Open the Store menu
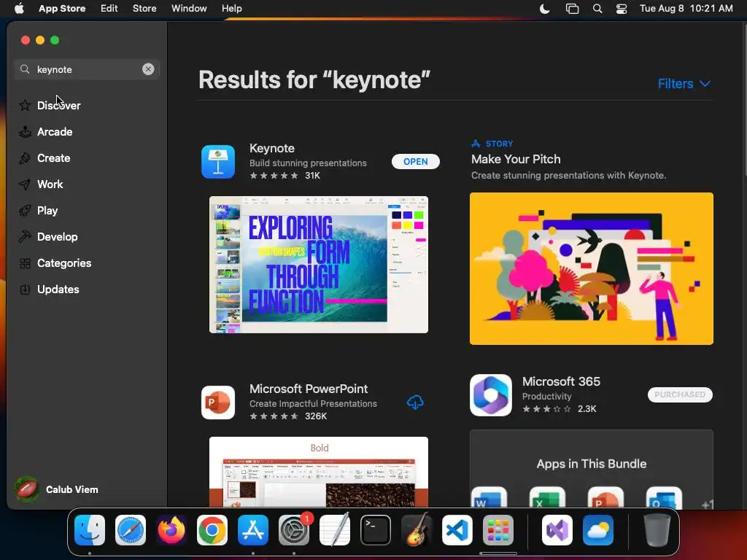 (x=144, y=9)
